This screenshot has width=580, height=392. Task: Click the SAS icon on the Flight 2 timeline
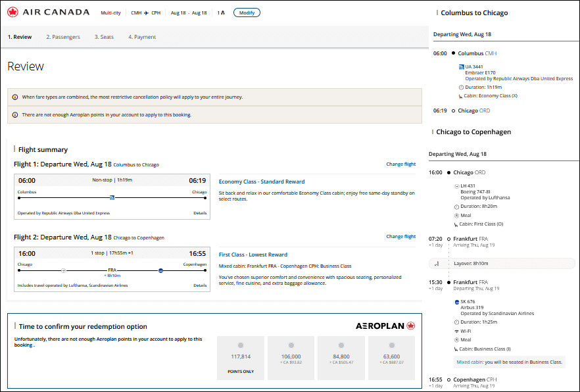(160, 271)
